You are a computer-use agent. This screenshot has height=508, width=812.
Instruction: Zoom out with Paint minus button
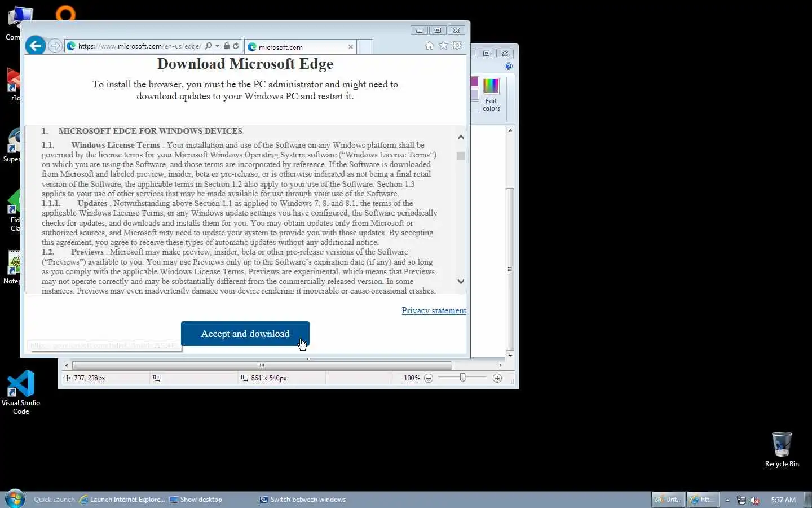[429, 378]
